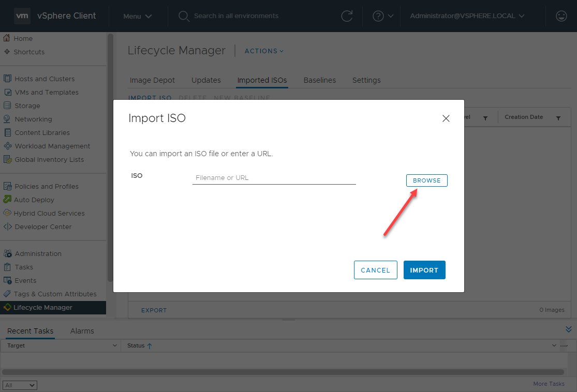
Task: Click the Hosts and Clusters icon
Action: [x=7, y=78]
